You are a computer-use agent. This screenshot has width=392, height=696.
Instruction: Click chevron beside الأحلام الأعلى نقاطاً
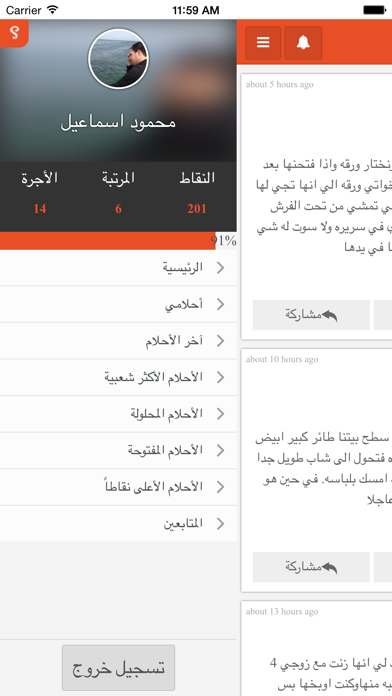click(x=220, y=487)
